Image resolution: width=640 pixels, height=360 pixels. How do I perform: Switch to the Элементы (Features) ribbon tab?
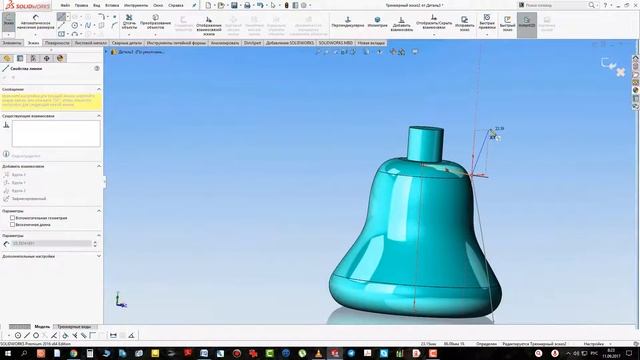(11, 43)
